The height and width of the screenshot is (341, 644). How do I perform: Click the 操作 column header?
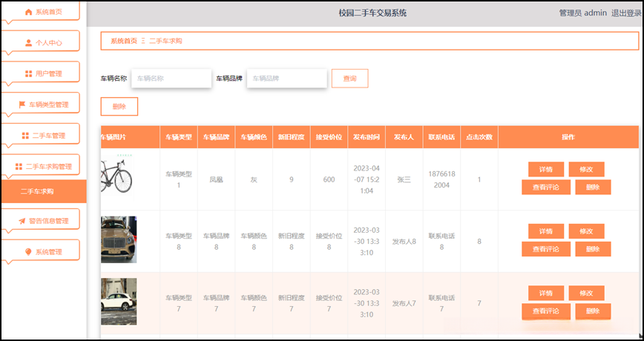tap(568, 137)
